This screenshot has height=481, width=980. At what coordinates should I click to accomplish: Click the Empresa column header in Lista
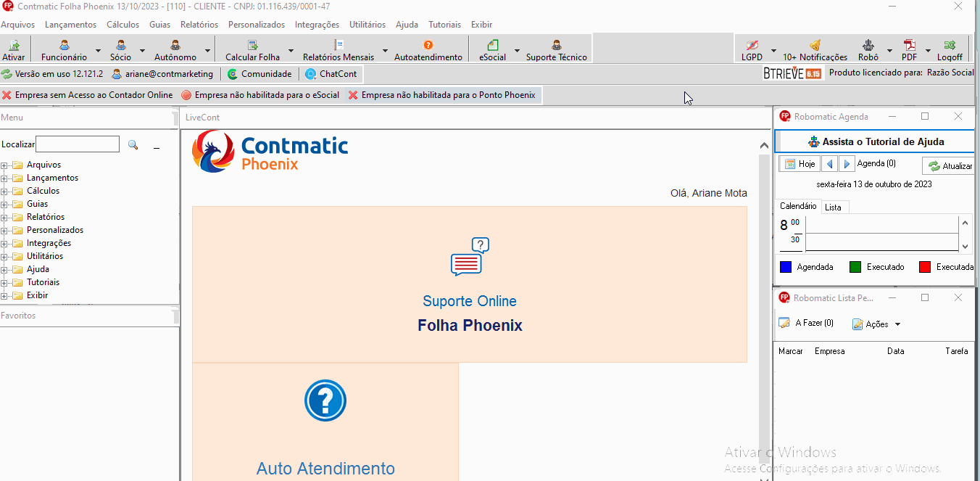pos(829,350)
